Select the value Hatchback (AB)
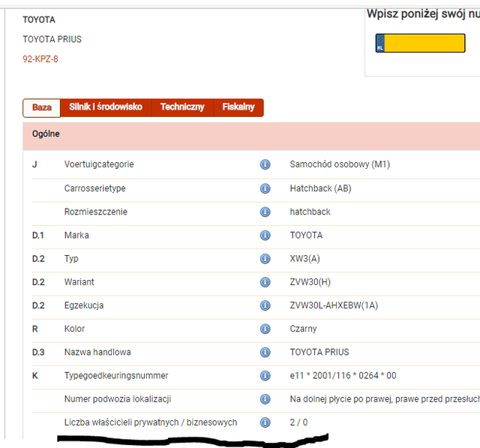 (x=320, y=188)
